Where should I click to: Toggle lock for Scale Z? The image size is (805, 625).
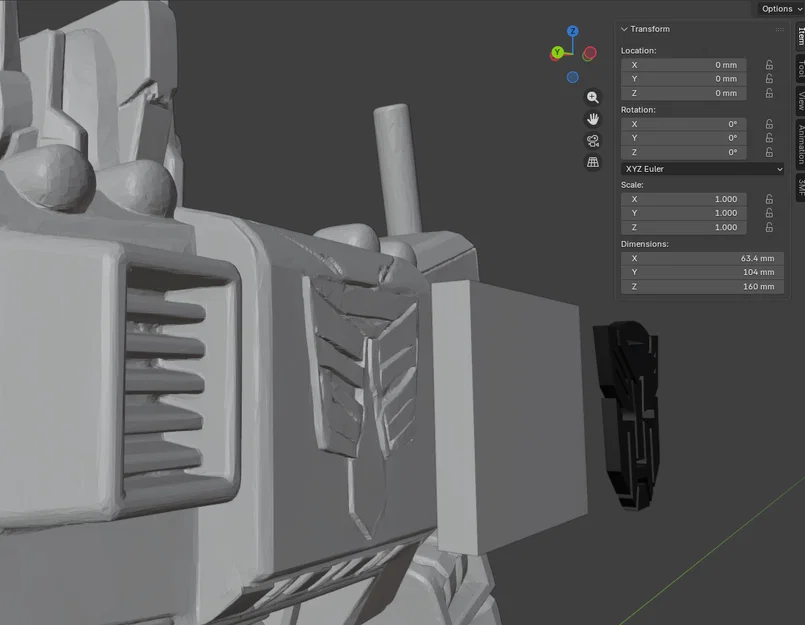pyautogui.click(x=769, y=227)
